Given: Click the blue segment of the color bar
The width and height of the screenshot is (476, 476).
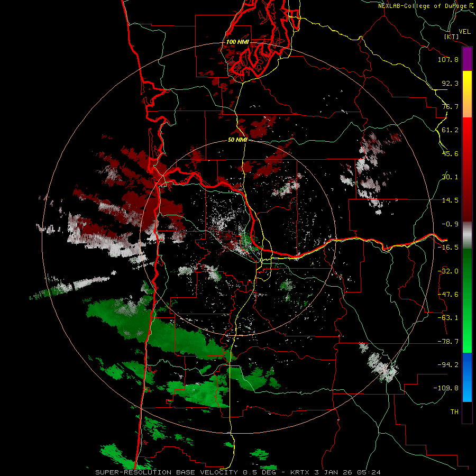Looking at the screenshot, I should [x=467, y=377].
